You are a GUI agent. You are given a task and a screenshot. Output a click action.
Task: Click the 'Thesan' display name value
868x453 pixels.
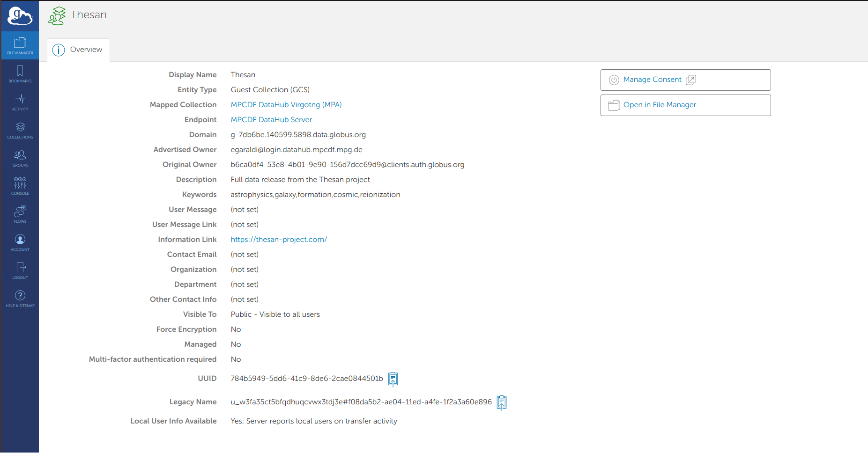(243, 75)
